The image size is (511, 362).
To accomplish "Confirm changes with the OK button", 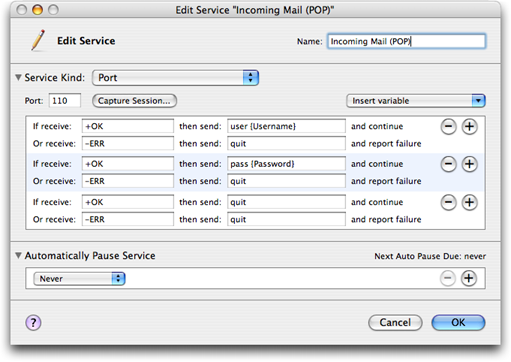I will point(458,323).
